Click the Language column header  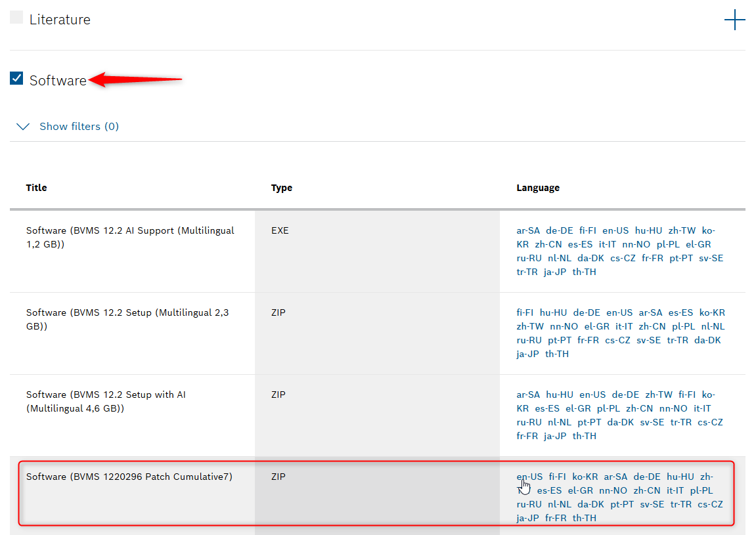pyautogui.click(x=538, y=188)
